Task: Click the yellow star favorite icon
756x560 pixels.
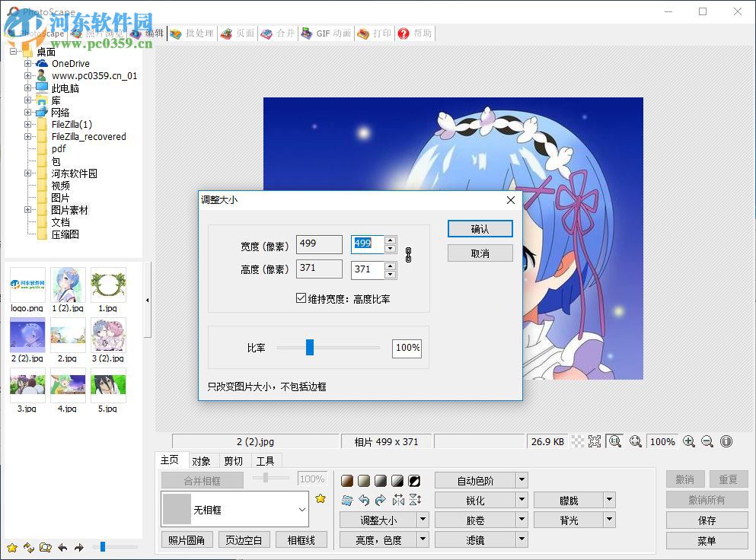Action: point(321,498)
